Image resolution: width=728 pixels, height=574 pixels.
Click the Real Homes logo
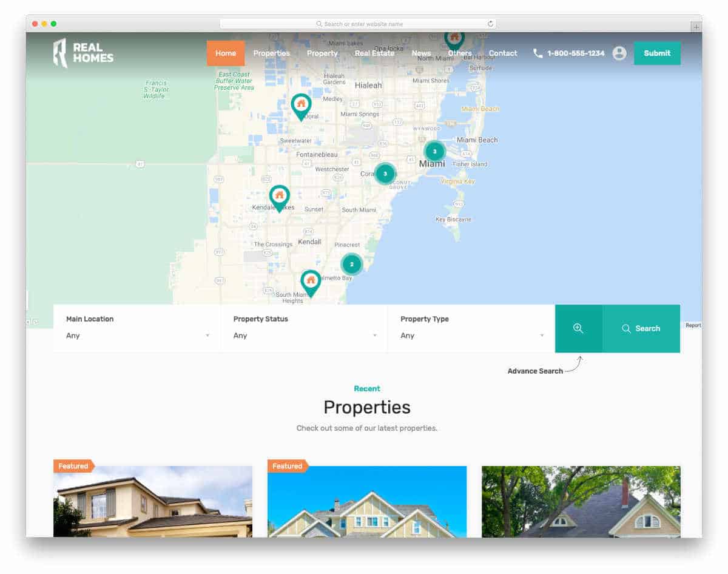pyautogui.click(x=83, y=53)
